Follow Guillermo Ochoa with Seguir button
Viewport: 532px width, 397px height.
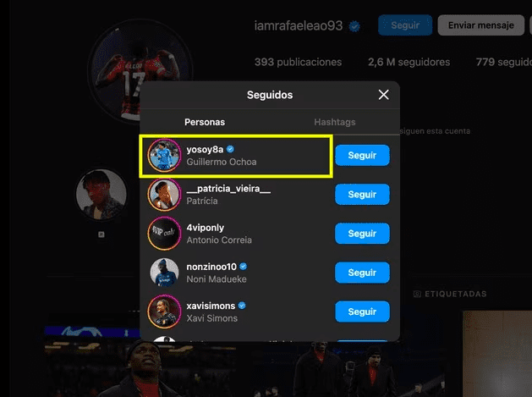(362, 155)
